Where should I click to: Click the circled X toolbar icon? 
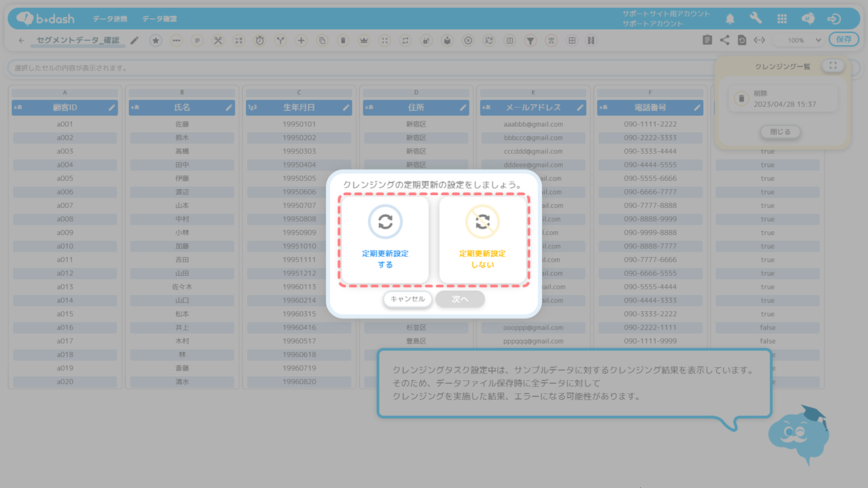coord(468,41)
